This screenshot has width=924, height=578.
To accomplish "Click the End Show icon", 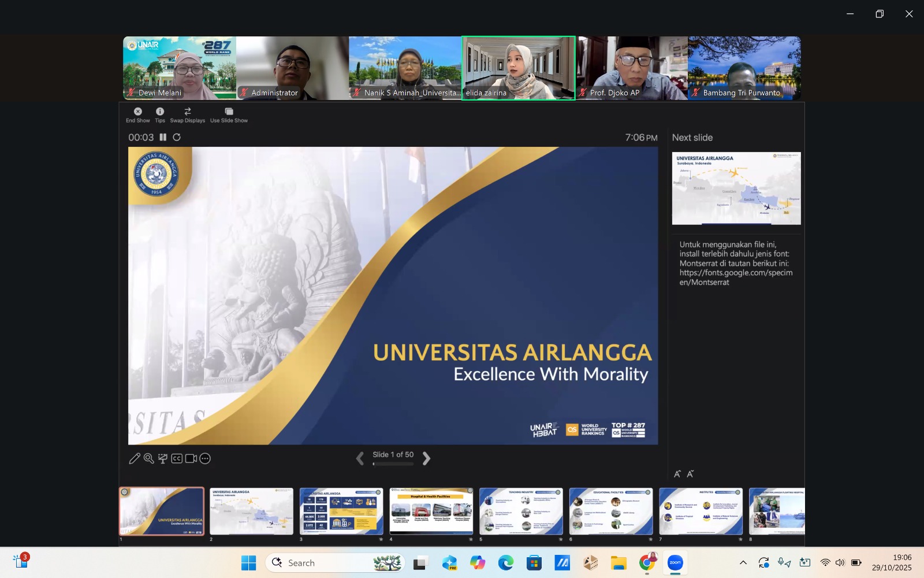I will tap(137, 112).
